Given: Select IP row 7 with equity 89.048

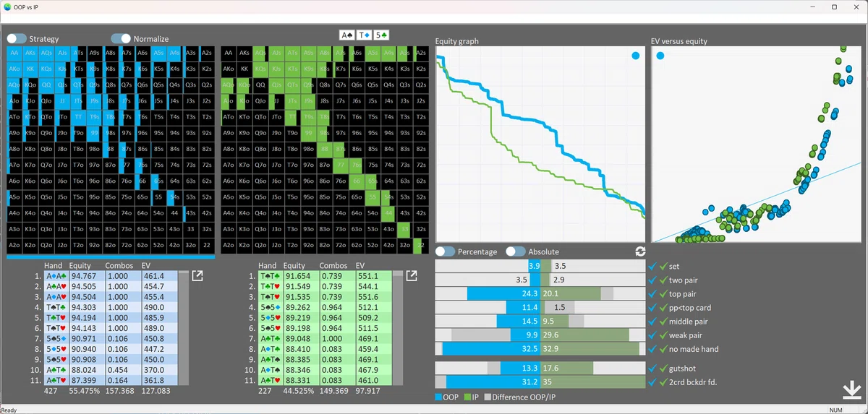Looking at the screenshot, I should tap(323, 338).
